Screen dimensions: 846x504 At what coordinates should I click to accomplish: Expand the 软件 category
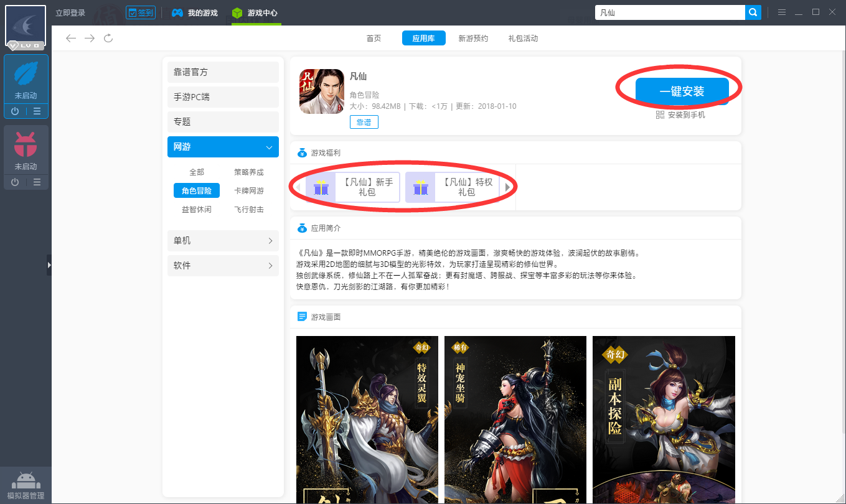(223, 266)
